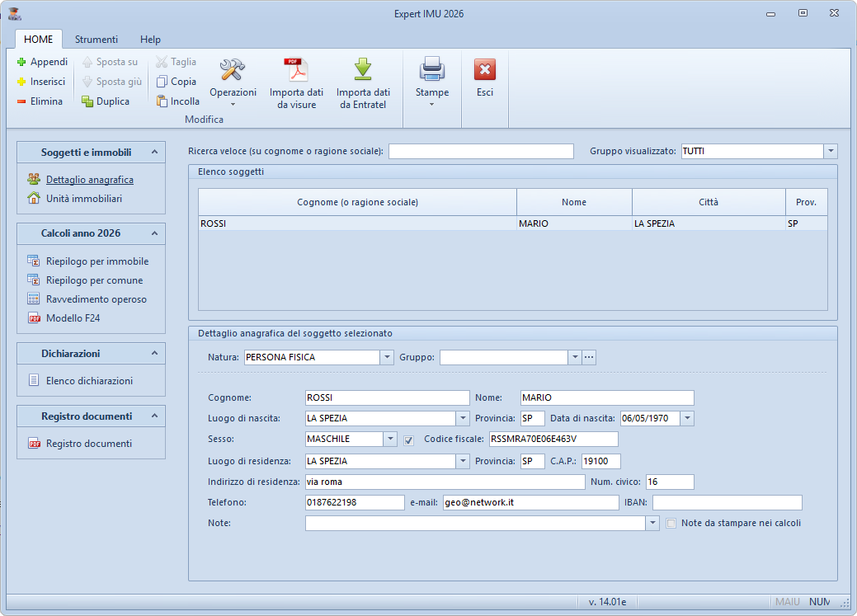Image resolution: width=857 pixels, height=616 pixels.
Task: Expand the Natura combo box
Action: 387,358
